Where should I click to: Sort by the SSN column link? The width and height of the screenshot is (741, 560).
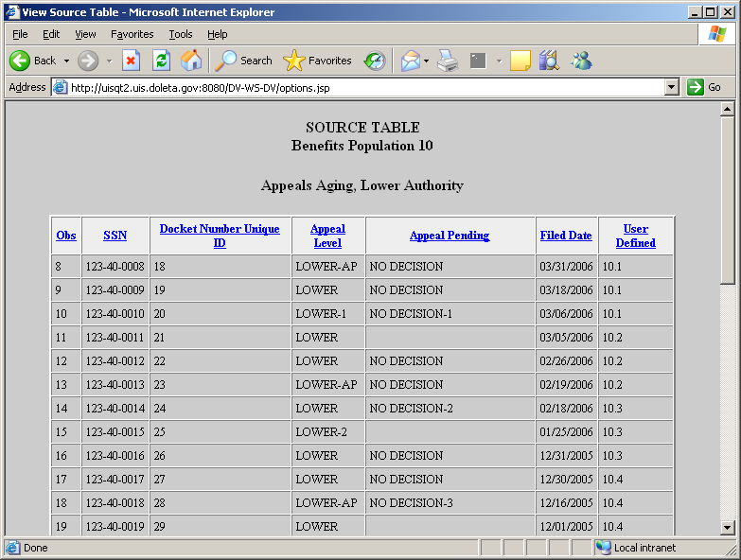point(115,236)
